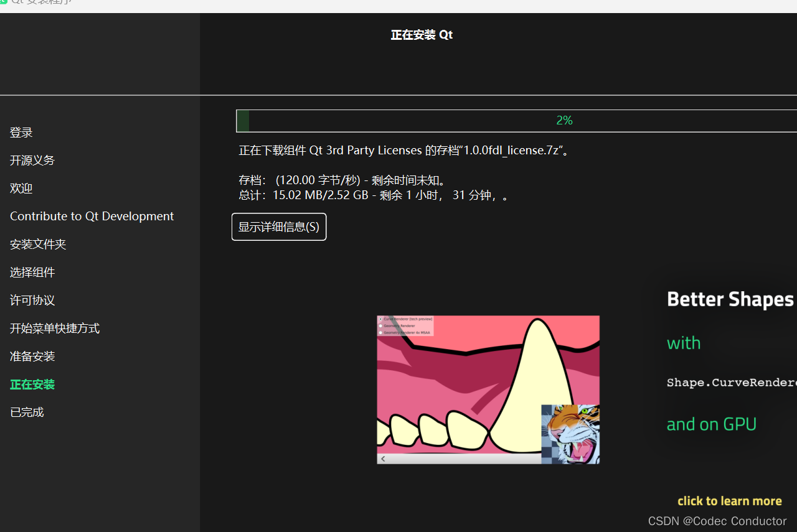
Task: Click the downloading 1.0.0fdl_license.7z status line
Action: coord(405,150)
